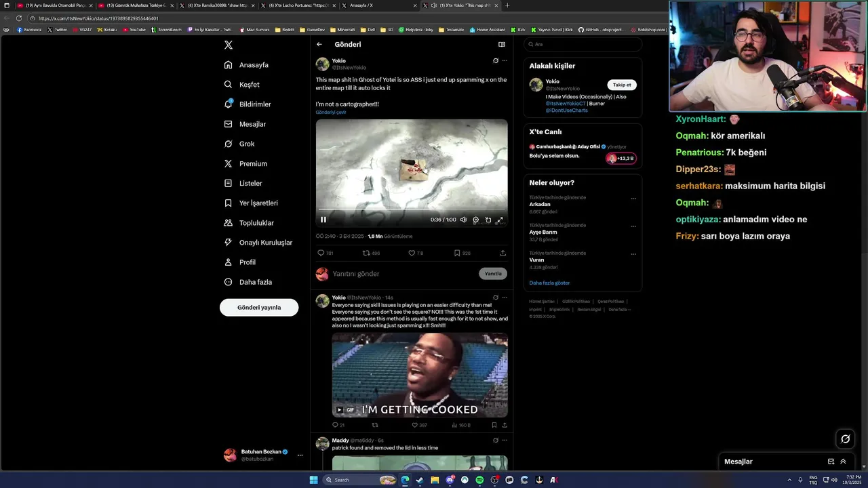Open Batuhan Bozkan account menu dots
This screenshot has width=868, height=488.
300,455
